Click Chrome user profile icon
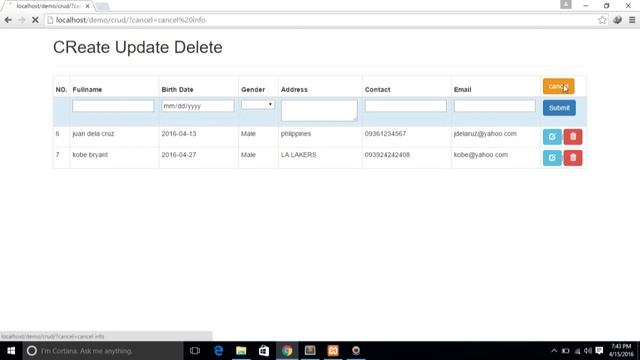640x360 pixels. 566,4
